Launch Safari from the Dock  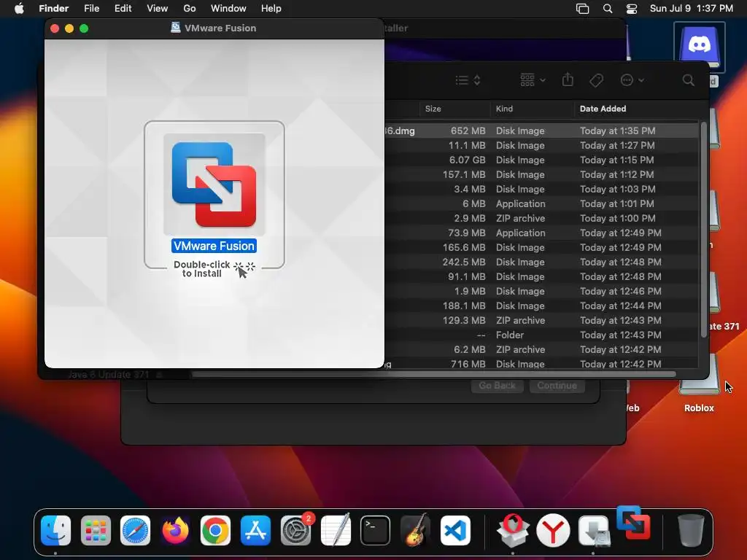coord(135,530)
